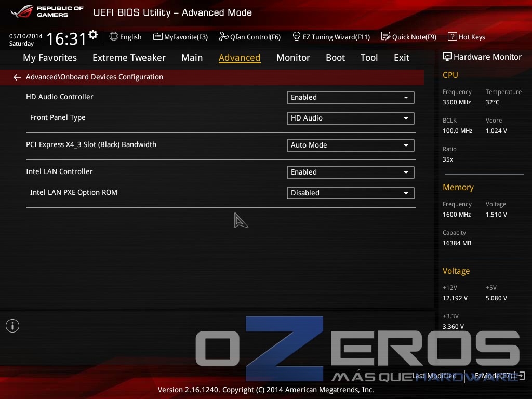The image size is (532, 399).
Task: Switch to My Favorites tab
Action: pos(50,58)
